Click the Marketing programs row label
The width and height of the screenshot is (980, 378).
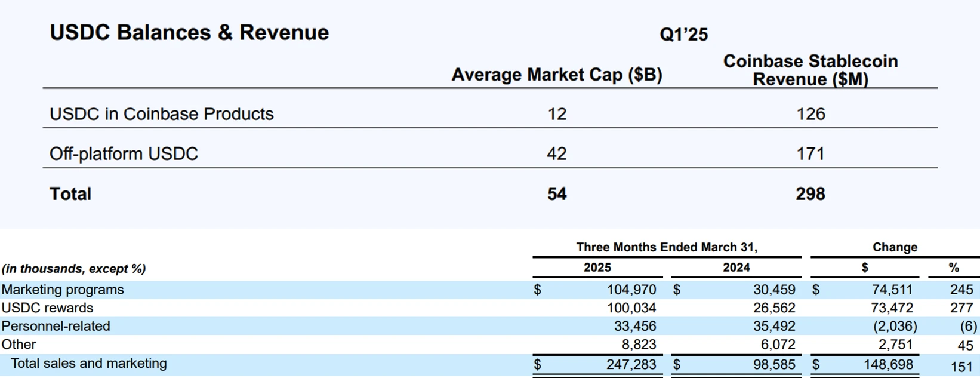tap(63, 290)
